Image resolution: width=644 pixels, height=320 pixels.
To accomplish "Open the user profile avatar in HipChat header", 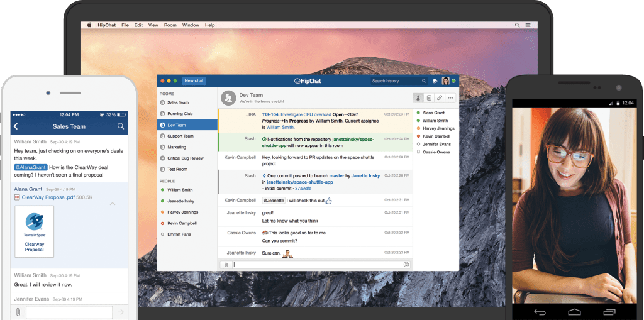I will pos(446,81).
